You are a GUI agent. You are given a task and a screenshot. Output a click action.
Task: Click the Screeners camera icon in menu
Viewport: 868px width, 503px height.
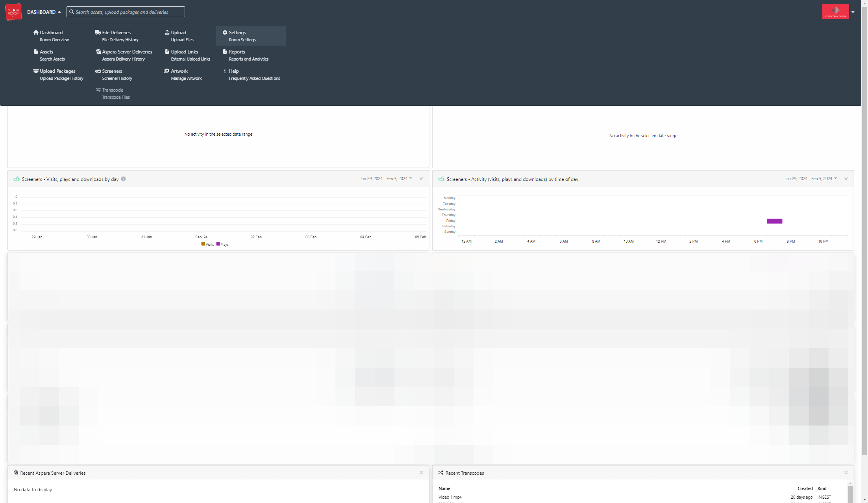[98, 71]
